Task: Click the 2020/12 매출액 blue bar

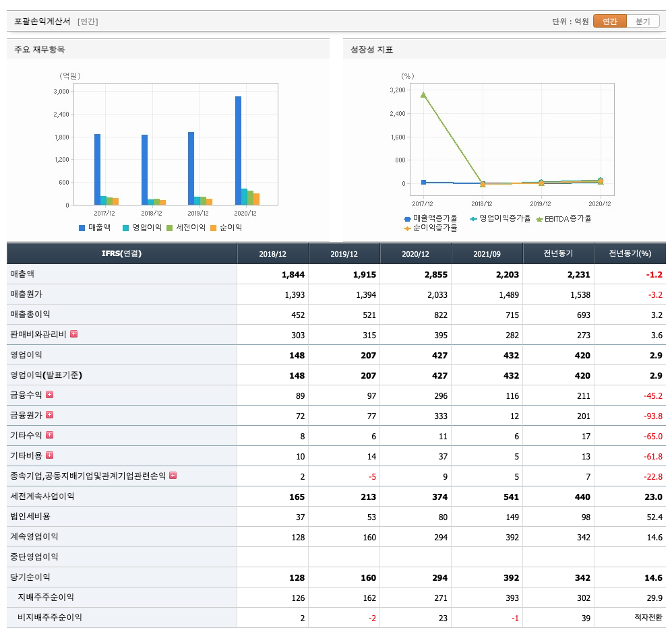Action: [x=238, y=150]
